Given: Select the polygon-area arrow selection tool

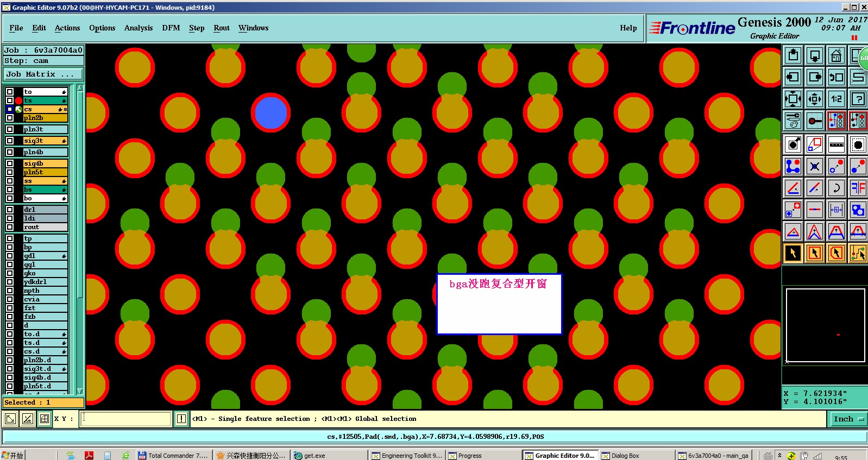Looking at the screenshot, I should (x=836, y=253).
